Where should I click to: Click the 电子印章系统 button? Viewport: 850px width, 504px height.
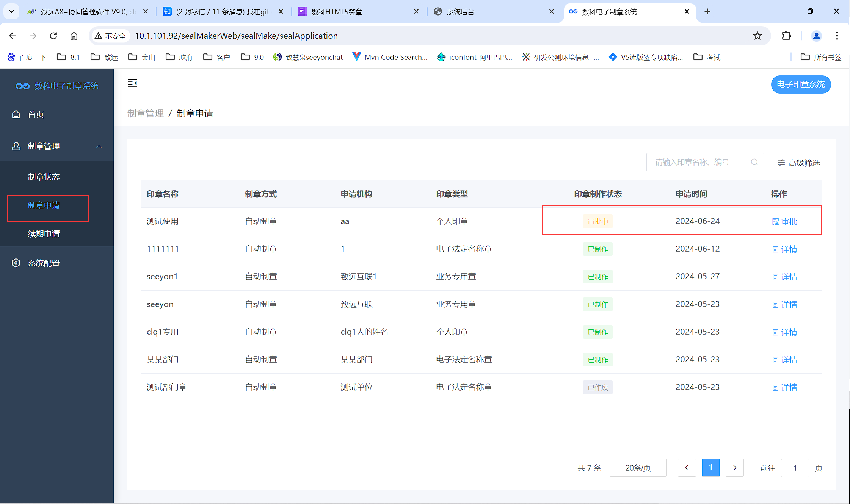pyautogui.click(x=800, y=84)
